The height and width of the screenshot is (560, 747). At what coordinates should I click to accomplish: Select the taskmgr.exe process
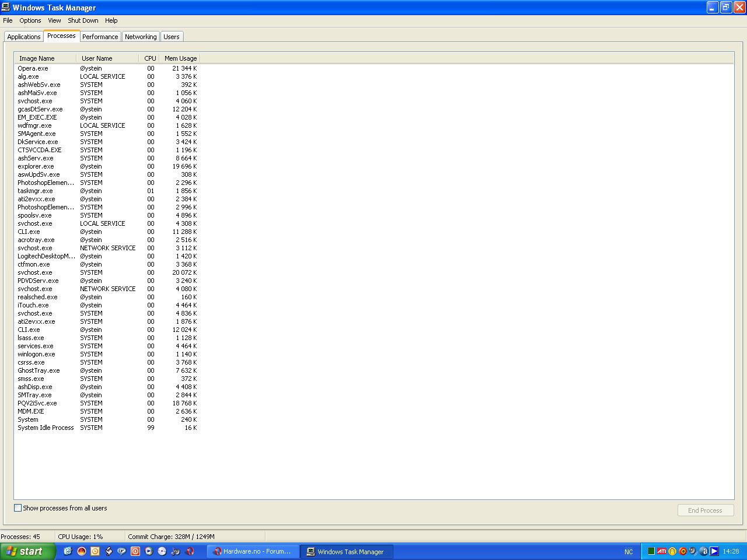click(x=35, y=191)
